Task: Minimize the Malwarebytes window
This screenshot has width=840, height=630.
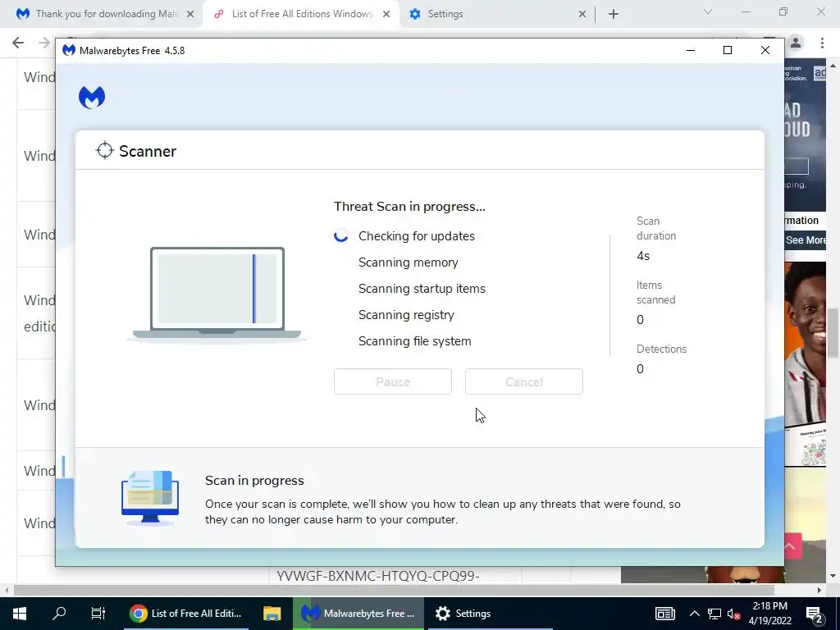Action: [691, 50]
